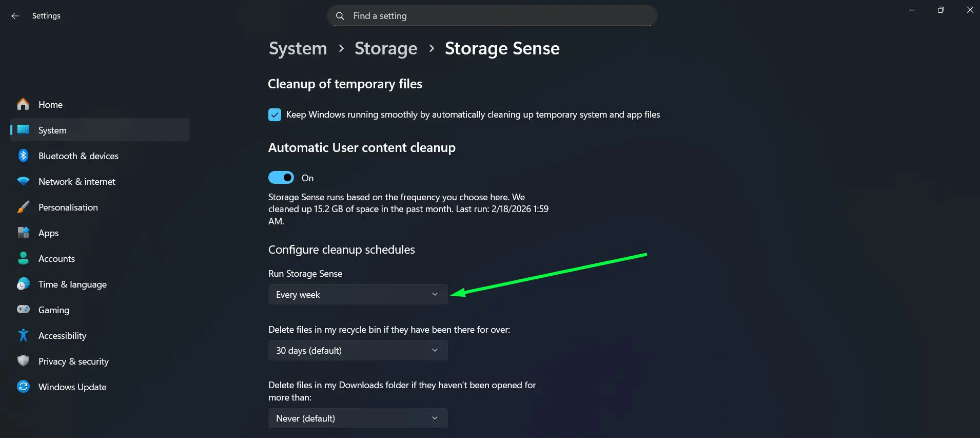Toggle cleanup of temporary system files off
The height and width of the screenshot is (438, 980).
[x=275, y=115]
